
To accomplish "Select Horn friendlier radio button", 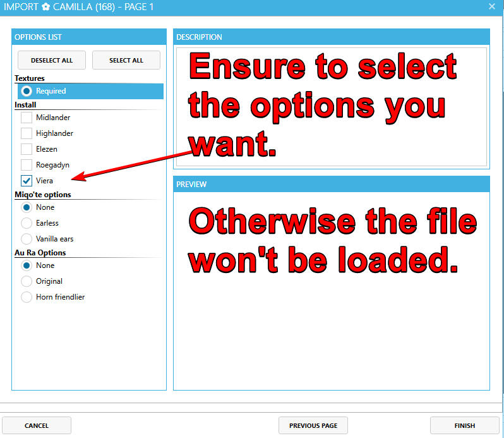I will pos(27,297).
